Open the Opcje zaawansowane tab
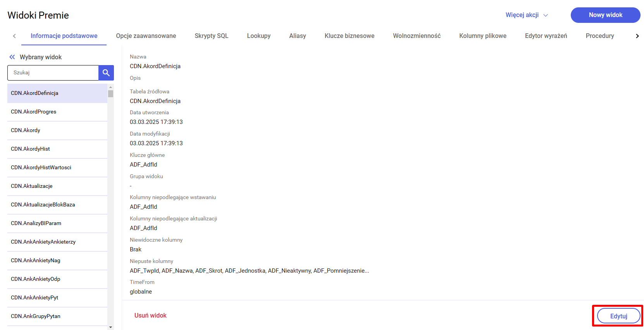The height and width of the screenshot is (330, 644). click(146, 36)
